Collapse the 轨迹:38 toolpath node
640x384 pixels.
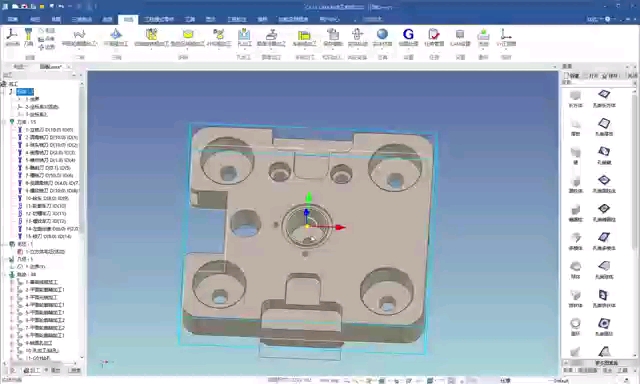click(5, 274)
